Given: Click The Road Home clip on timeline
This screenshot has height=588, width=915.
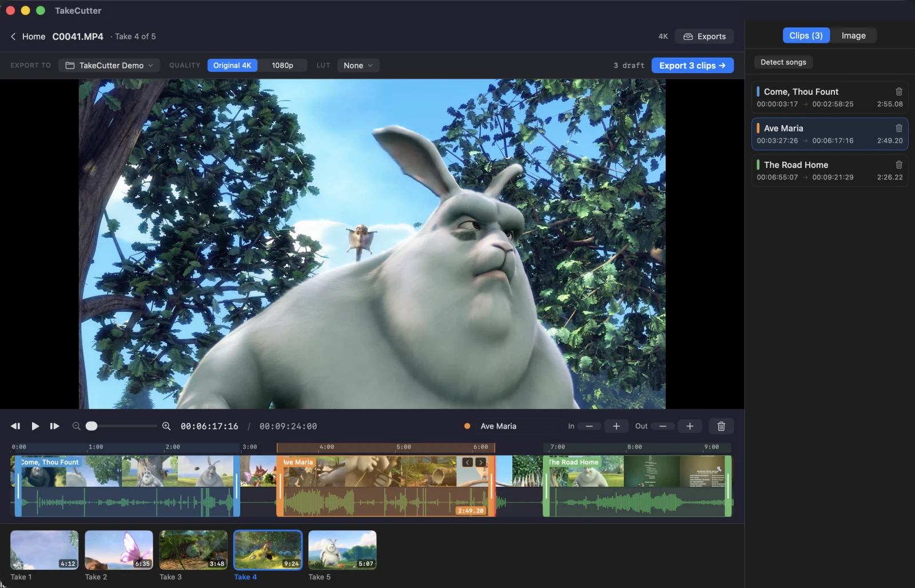Looking at the screenshot, I should coord(637,486).
